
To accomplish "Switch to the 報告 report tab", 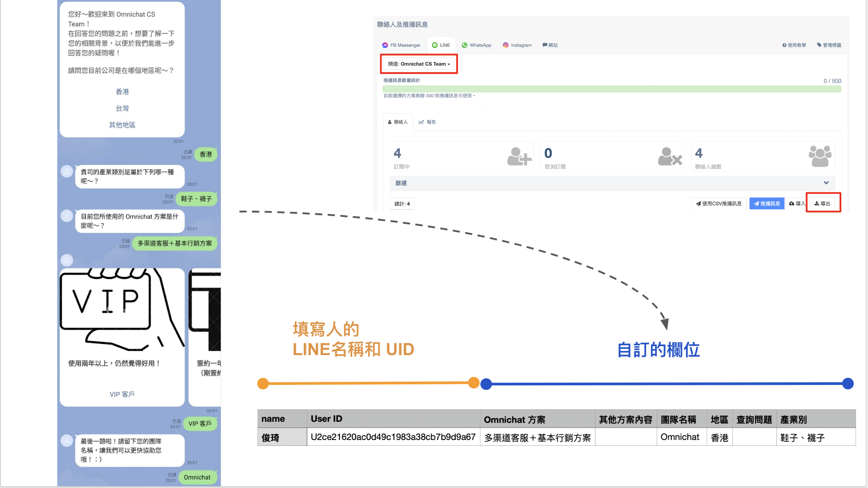I will click(427, 122).
